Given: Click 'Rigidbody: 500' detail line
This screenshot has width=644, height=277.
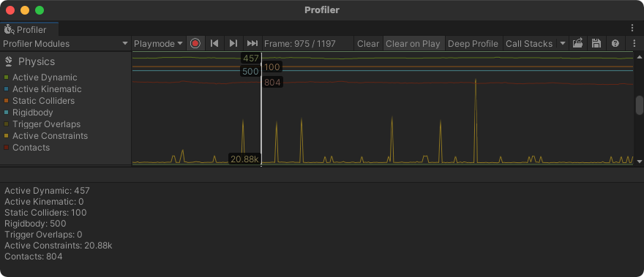Looking at the screenshot, I should [x=35, y=224].
